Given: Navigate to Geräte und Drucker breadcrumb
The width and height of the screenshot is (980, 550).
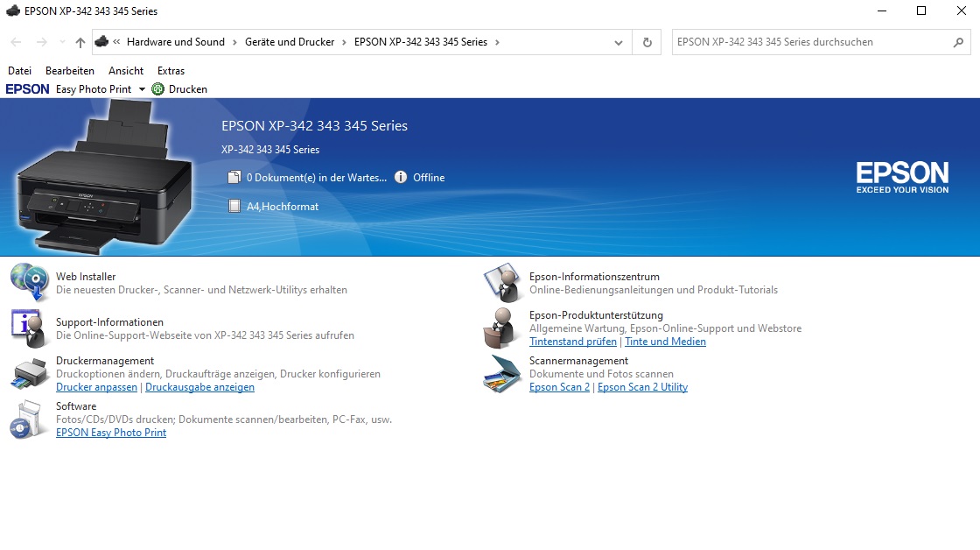Looking at the screenshot, I should pyautogui.click(x=290, y=42).
